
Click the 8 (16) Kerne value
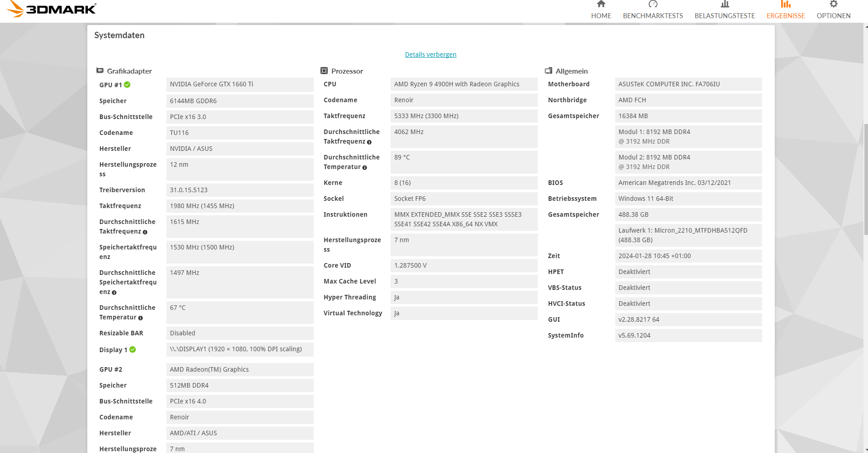(x=464, y=183)
